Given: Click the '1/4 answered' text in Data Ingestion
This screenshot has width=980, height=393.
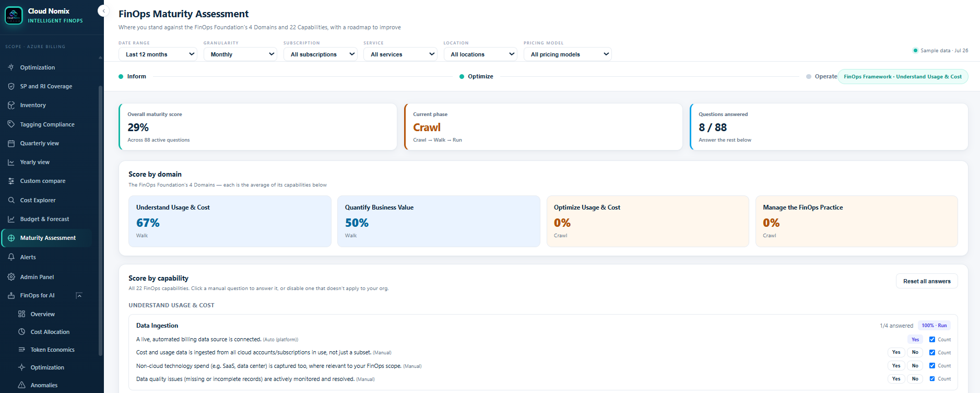Looking at the screenshot, I should click(x=896, y=326).
